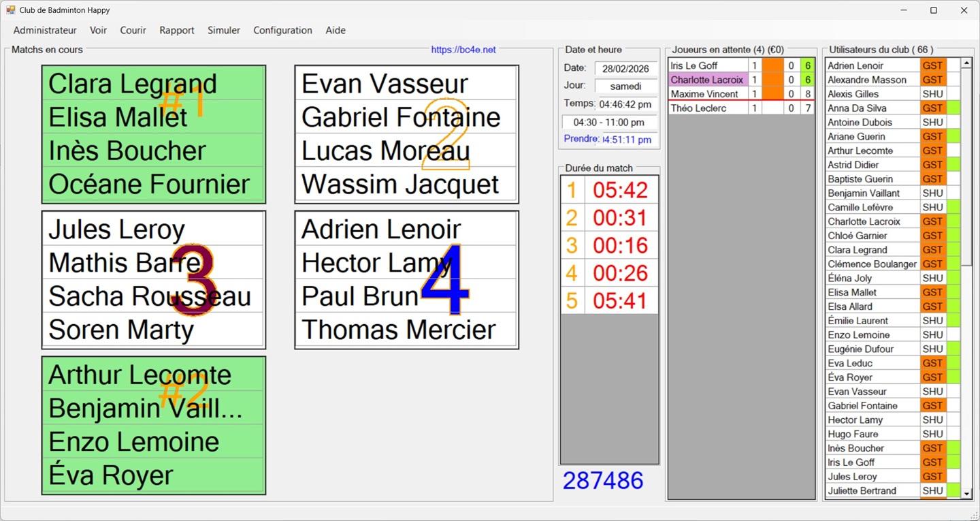This screenshot has height=521, width=980.
Task: Click the court 3 number overlay
Action: (193, 279)
